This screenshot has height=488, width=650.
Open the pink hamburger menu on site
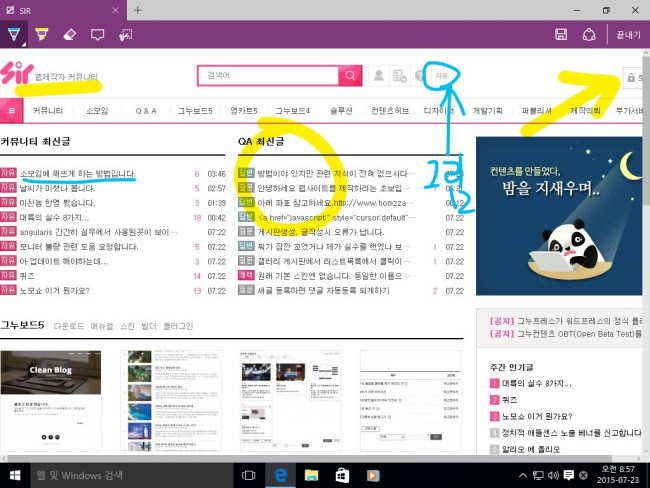[x=12, y=110]
